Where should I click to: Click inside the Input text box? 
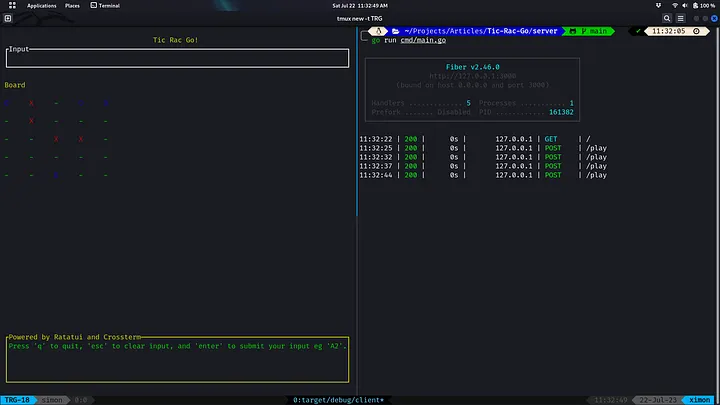point(177,58)
